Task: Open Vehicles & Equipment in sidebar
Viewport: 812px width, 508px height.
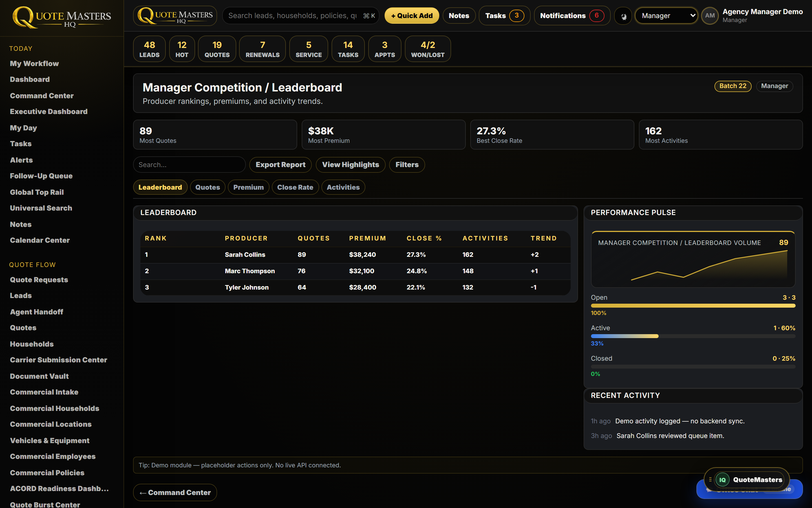Action: 50,441
